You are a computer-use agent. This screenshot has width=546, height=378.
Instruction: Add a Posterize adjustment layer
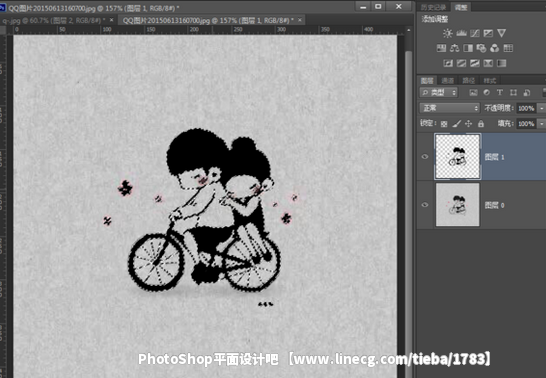click(x=461, y=63)
